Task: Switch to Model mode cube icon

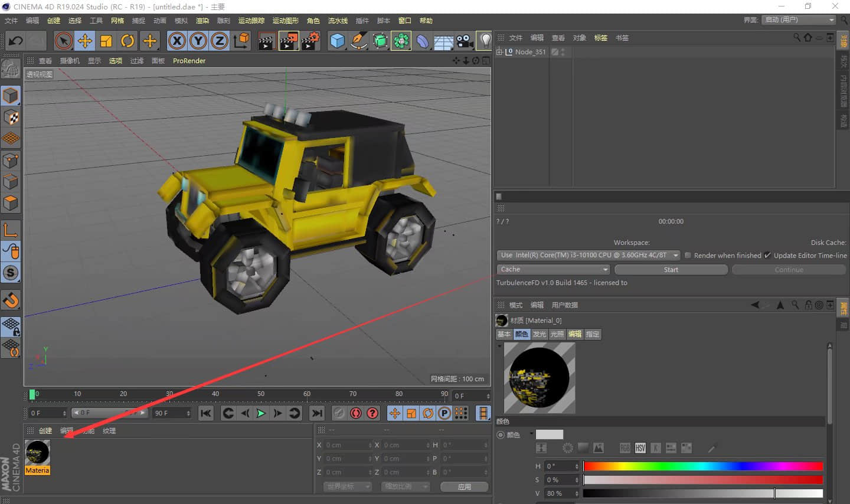Action: (11, 96)
